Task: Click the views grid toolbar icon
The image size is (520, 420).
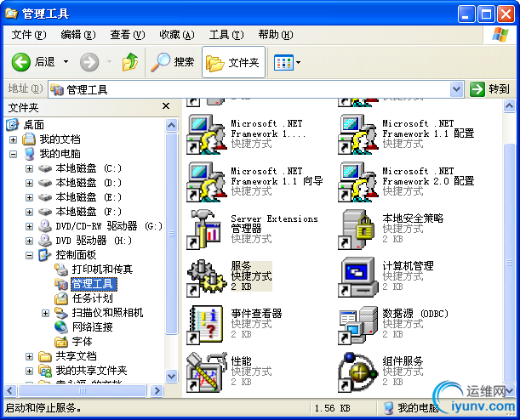Action: (283, 62)
